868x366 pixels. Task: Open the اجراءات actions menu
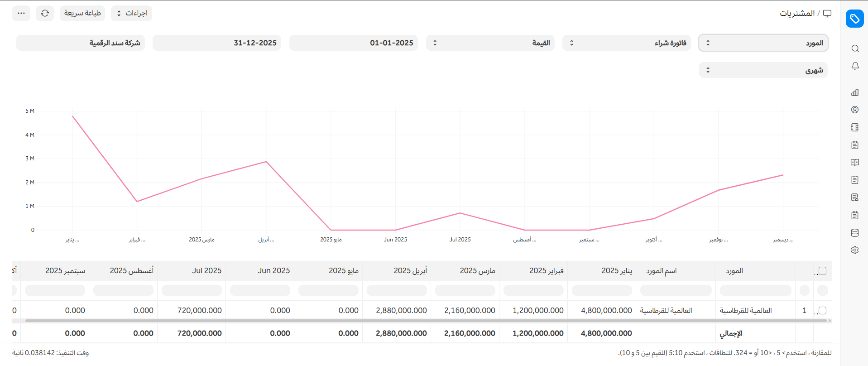131,13
